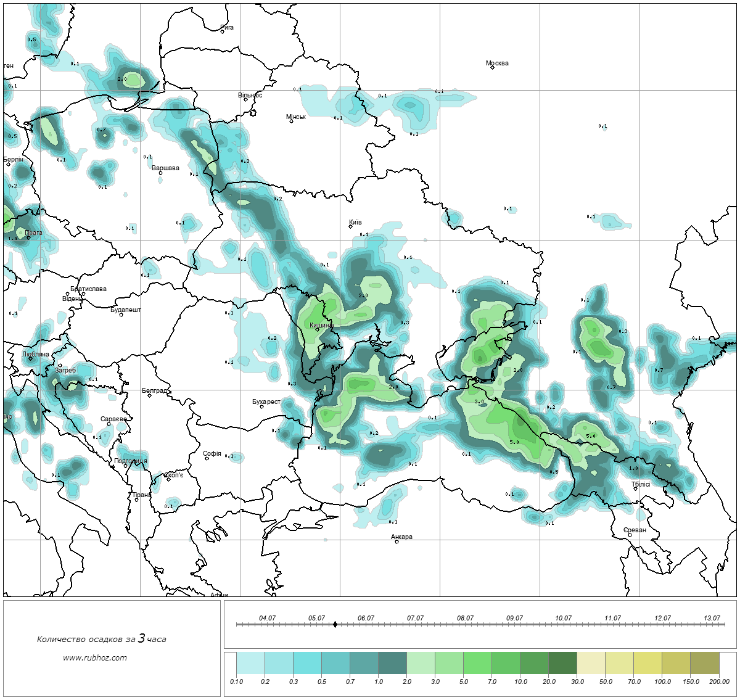Select 11.07 on the date timeline
This screenshot has width=740, height=700.
click(x=612, y=618)
